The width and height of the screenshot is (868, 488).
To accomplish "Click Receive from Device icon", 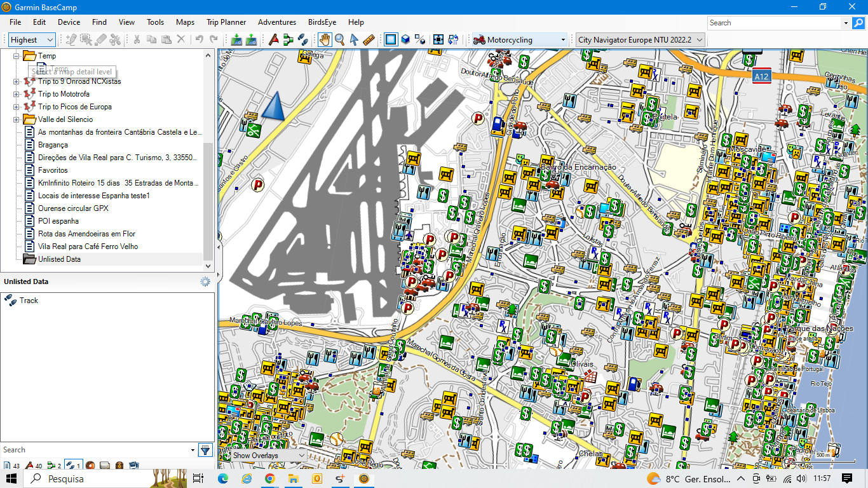I will pyautogui.click(x=251, y=39).
